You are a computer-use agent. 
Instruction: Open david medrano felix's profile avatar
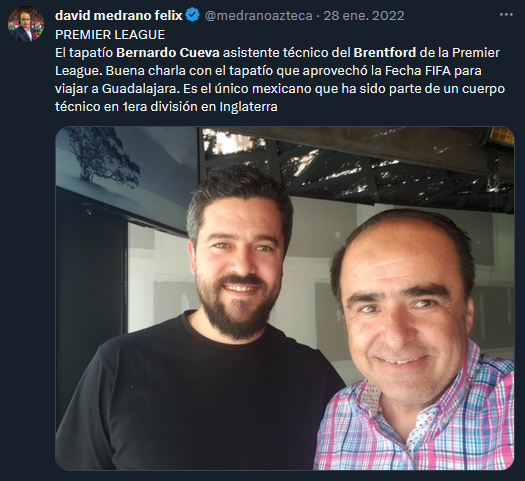tap(26, 24)
